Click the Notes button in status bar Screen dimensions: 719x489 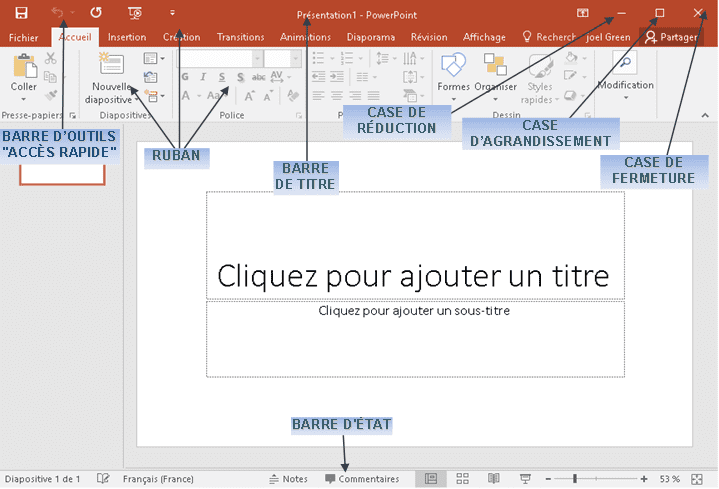point(288,479)
